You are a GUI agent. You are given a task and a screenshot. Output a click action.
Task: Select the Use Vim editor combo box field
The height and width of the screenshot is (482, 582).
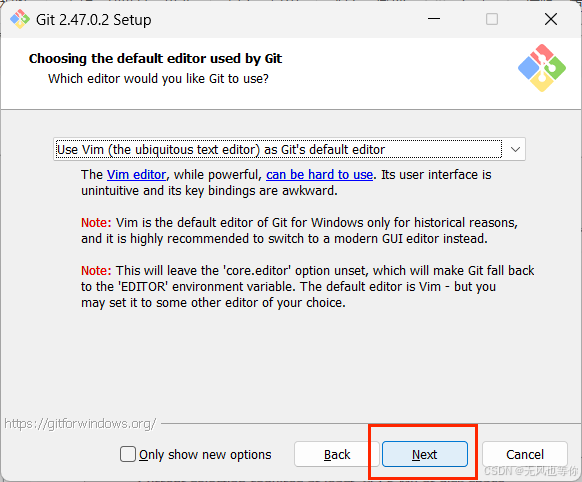(289, 149)
